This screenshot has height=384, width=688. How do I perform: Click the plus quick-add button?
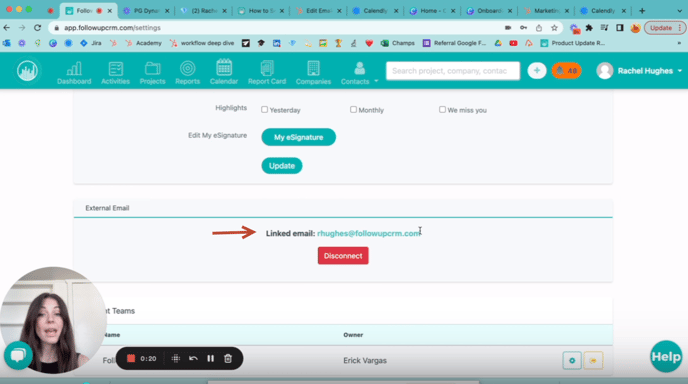537,71
